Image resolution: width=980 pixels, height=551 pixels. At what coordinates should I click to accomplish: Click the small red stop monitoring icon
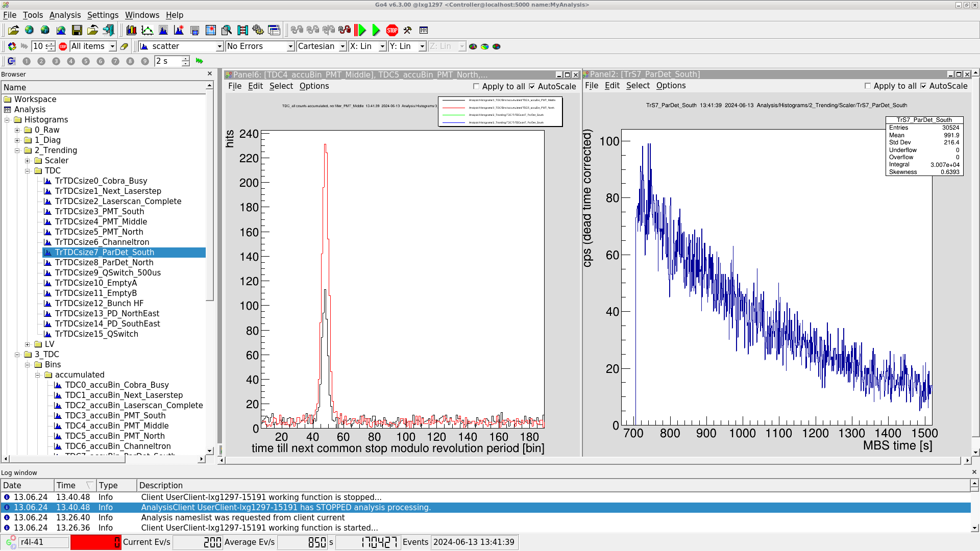pos(63,46)
